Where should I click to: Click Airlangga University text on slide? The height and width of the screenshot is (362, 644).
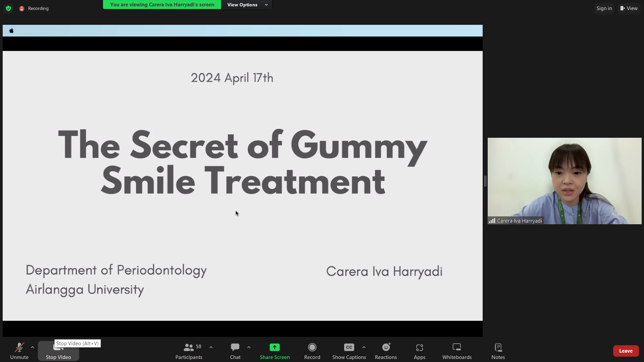click(x=85, y=289)
